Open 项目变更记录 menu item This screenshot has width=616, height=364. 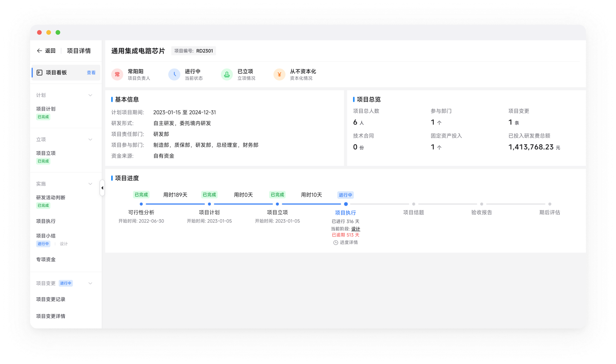click(x=51, y=300)
